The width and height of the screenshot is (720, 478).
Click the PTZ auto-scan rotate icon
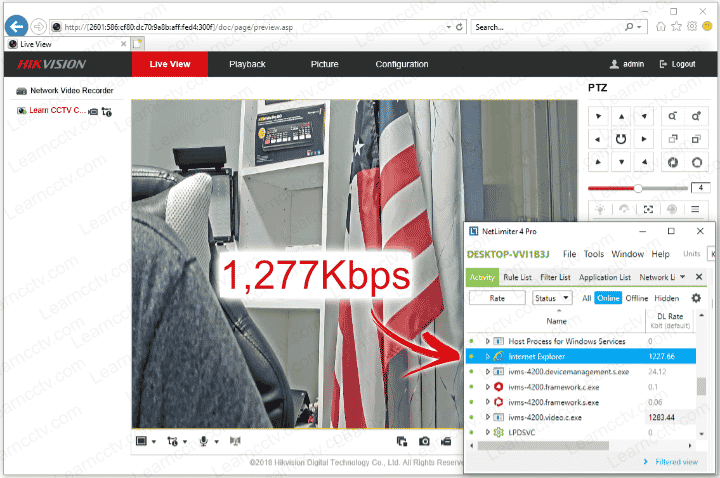pos(620,139)
